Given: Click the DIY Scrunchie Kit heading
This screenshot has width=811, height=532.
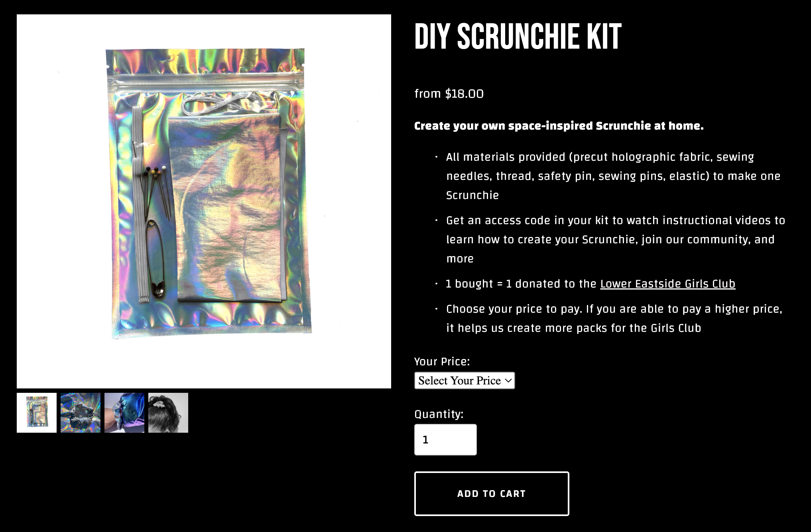Looking at the screenshot, I should [x=518, y=36].
